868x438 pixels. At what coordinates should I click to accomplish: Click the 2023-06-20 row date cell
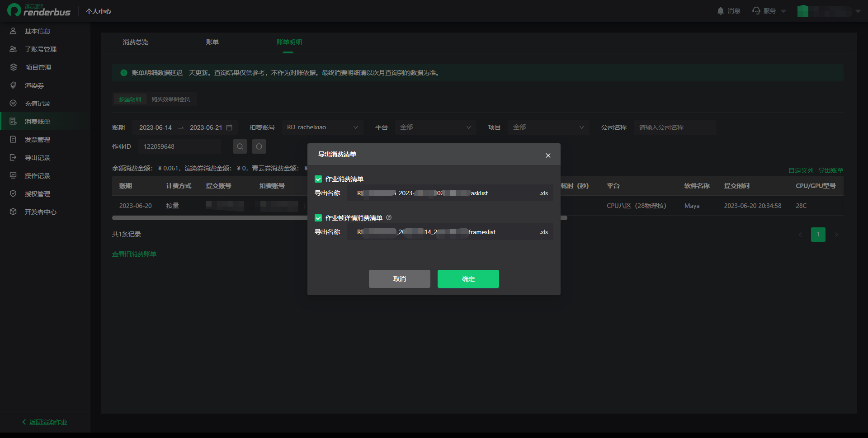136,206
